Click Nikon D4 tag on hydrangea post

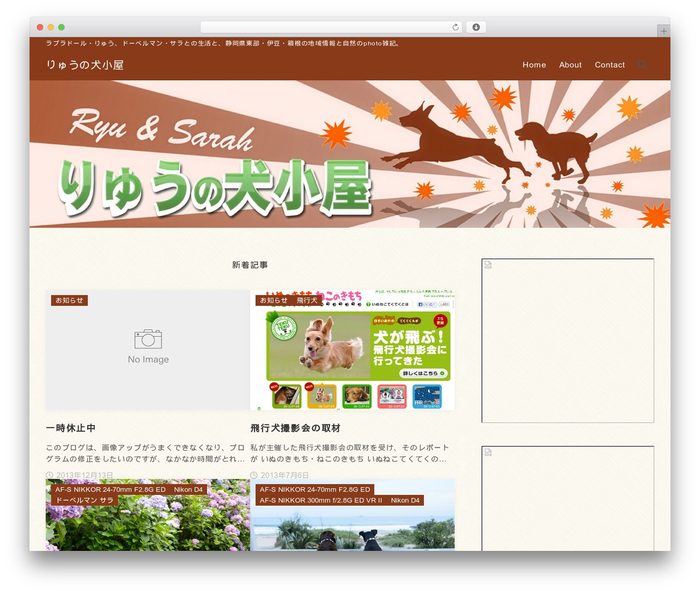point(188,490)
